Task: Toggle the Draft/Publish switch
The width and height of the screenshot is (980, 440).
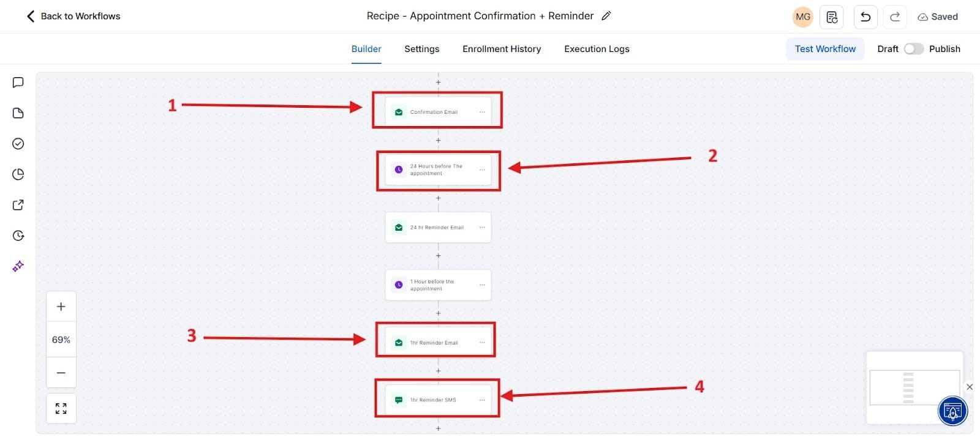Action: 913,49
